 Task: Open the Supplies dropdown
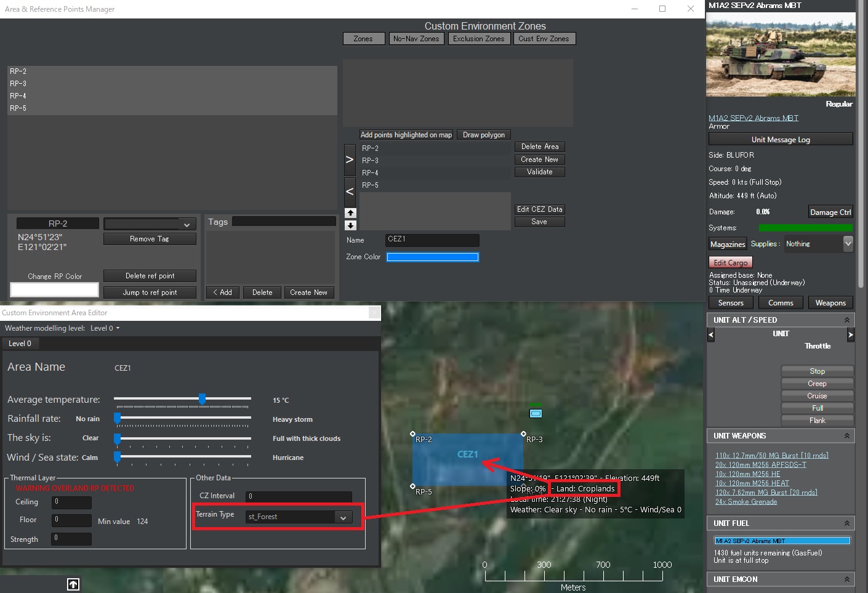(x=848, y=244)
